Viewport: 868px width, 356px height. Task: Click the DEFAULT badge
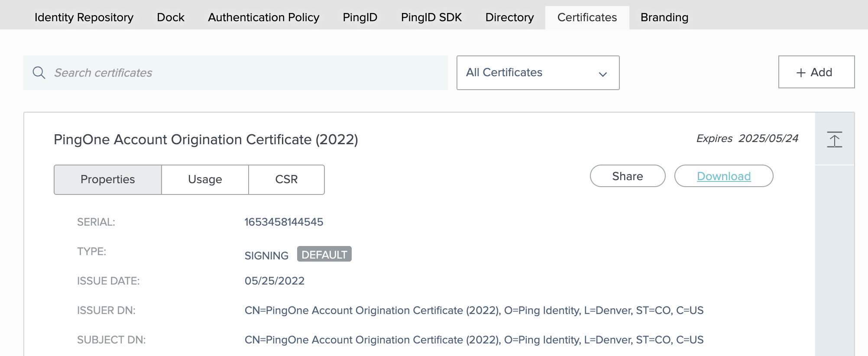(x=324, y=254)
